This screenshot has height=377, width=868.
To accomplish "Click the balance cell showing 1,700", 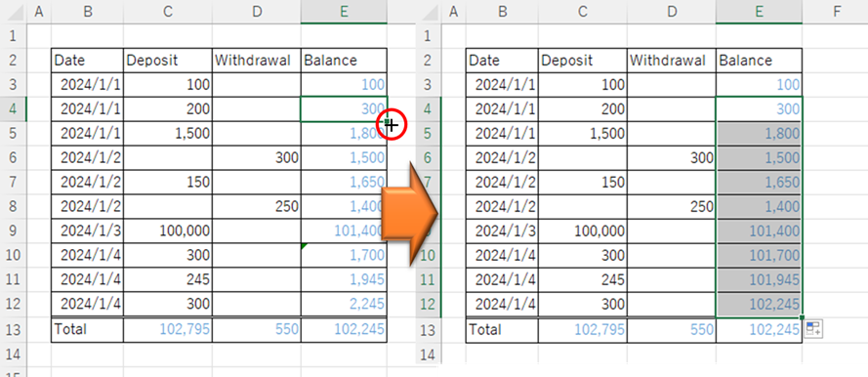I will [344, 256].
